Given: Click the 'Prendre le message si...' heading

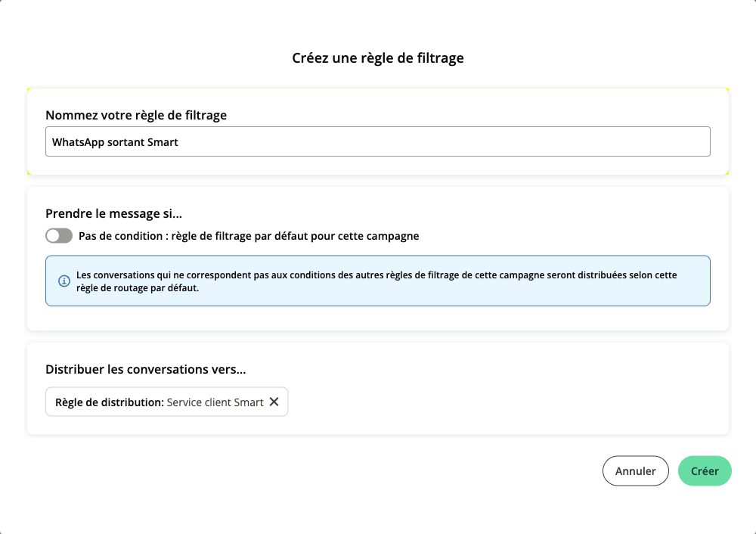Looking at the screenshot, I should tap(114, 213).
